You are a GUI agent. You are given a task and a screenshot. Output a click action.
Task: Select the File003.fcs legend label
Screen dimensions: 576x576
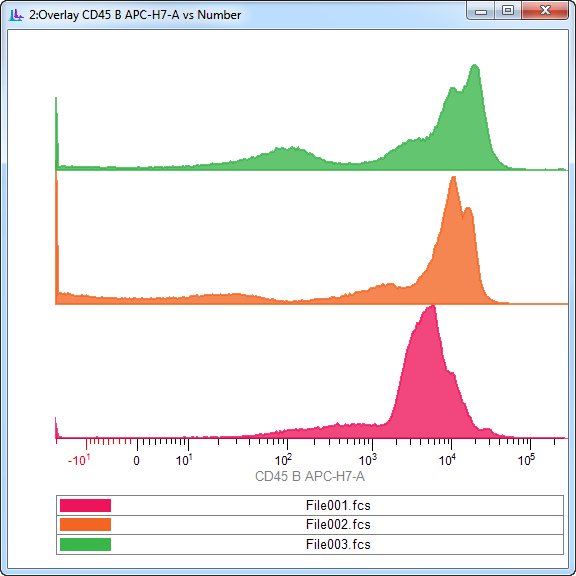(x=338, y=544)
